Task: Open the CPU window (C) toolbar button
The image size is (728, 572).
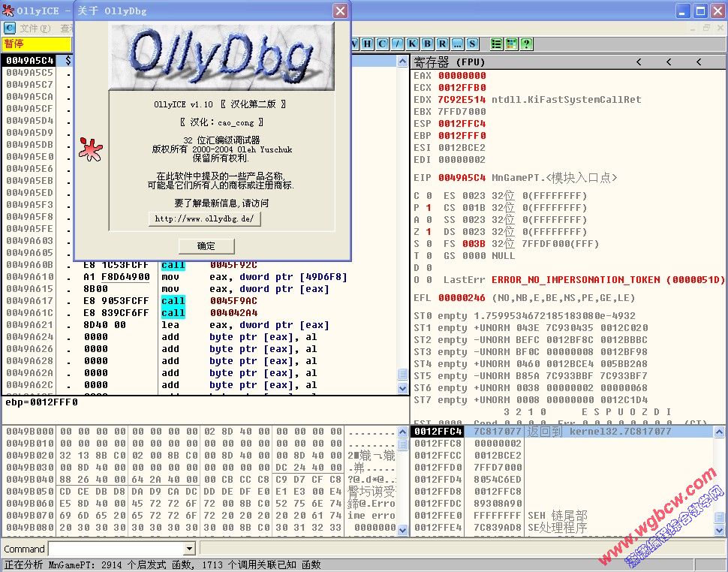Action: tap(382, 44)
